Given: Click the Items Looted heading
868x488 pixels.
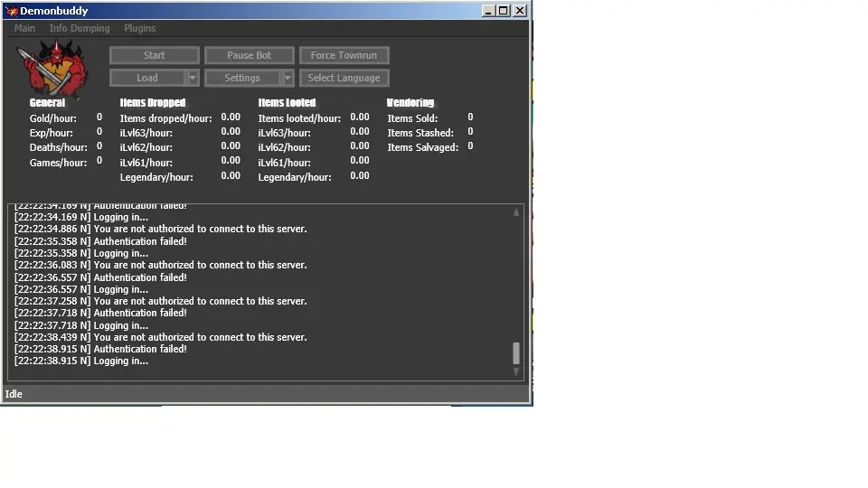Looking at the screenshot, I should coord(287,103).
